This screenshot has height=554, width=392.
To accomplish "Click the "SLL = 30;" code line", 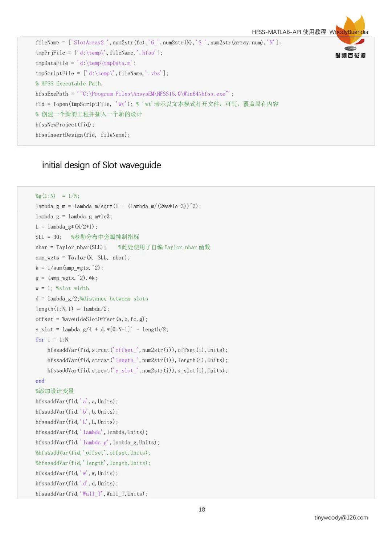I will point(49,237).
